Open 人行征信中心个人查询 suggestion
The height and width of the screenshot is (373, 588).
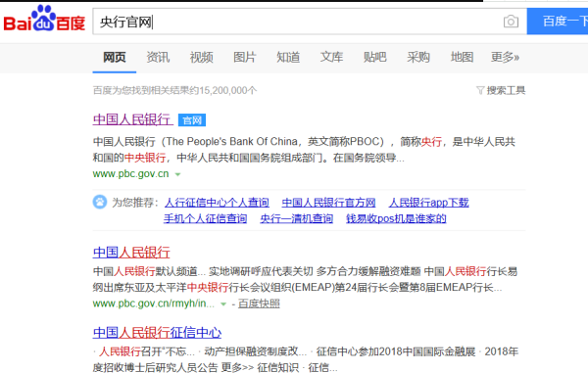[x=217, y=203]
